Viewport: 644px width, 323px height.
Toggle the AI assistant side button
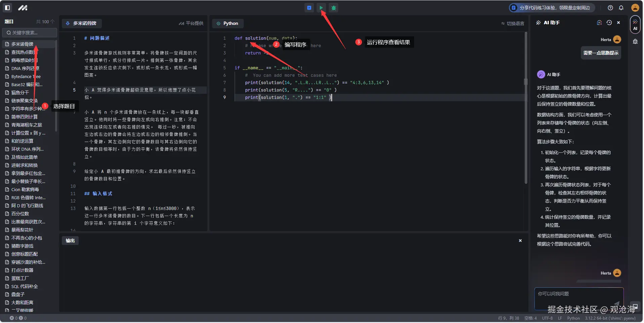[x=635, y=25]
